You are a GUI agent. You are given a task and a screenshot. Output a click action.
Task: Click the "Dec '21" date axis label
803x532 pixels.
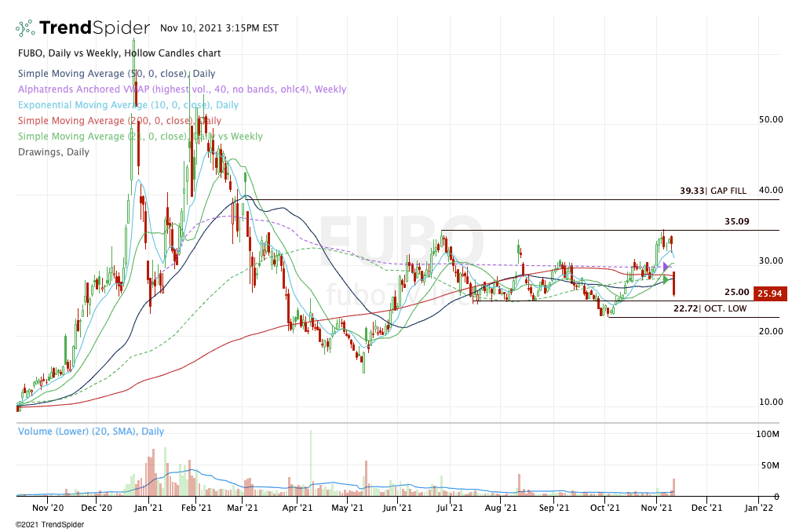click(706, 508)
